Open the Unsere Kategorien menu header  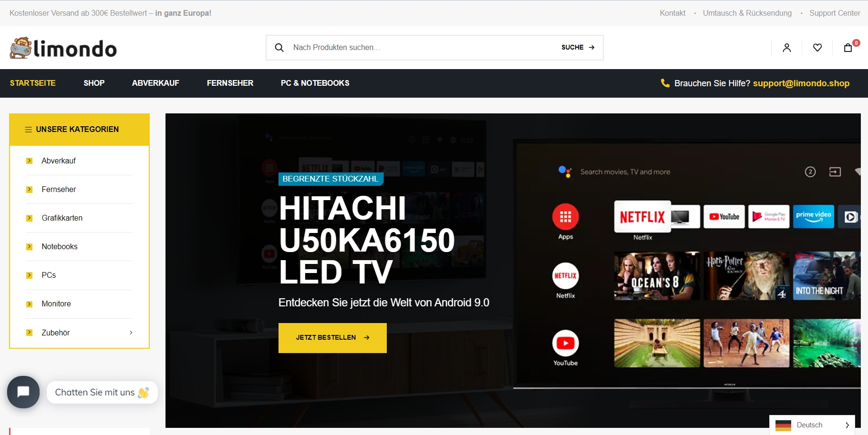(x=79, y=130)
